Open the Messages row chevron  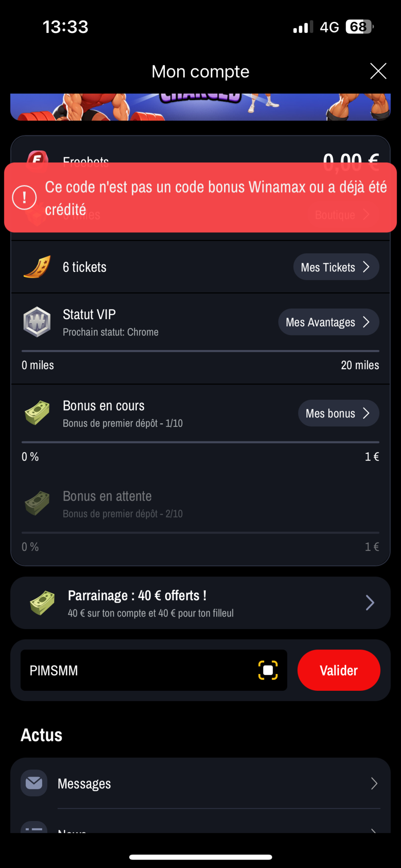coord(374,783)
